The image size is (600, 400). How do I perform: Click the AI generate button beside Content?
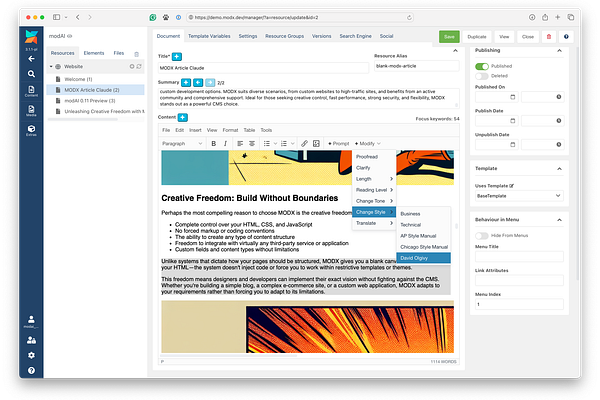[183, 117]
